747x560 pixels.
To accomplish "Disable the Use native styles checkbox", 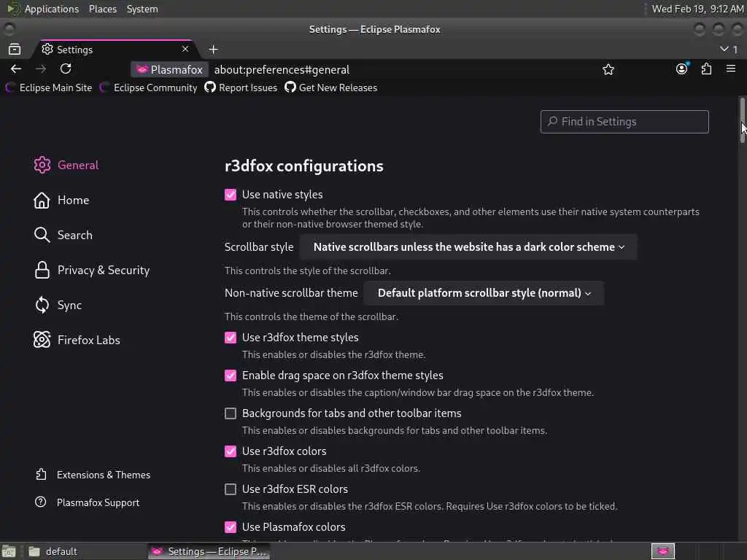I will [x=231, y=195].
